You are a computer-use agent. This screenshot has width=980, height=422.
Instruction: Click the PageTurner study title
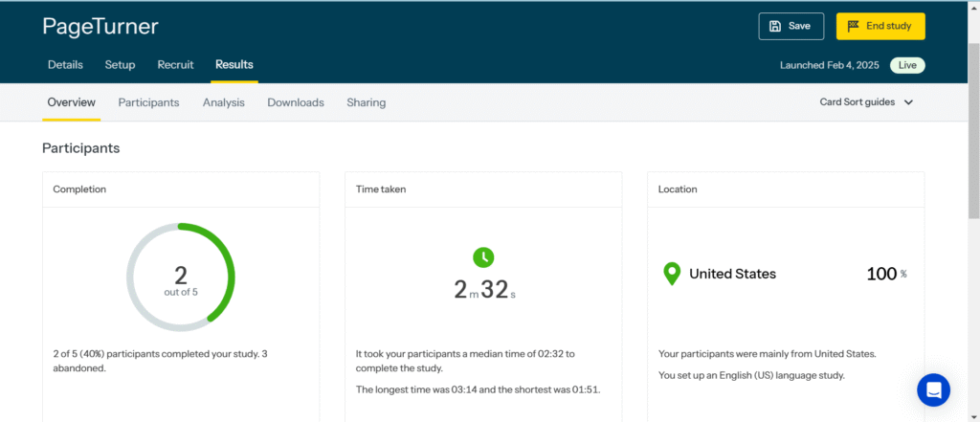[100, 26]
